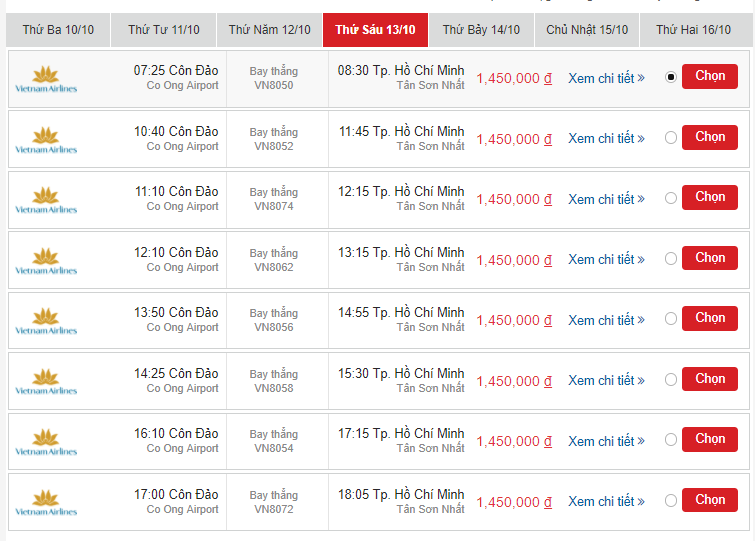The image size is (755, 541).
Task: Click Vietnam Airlines logo for flight VN8058
Action: [46, 382]
